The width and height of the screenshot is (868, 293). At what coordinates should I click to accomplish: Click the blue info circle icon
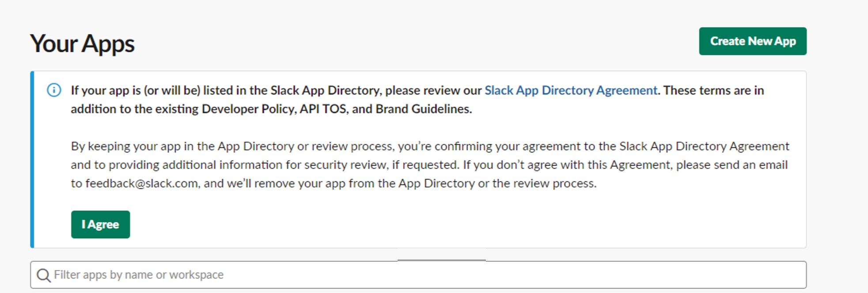click(x=54, y=90)
